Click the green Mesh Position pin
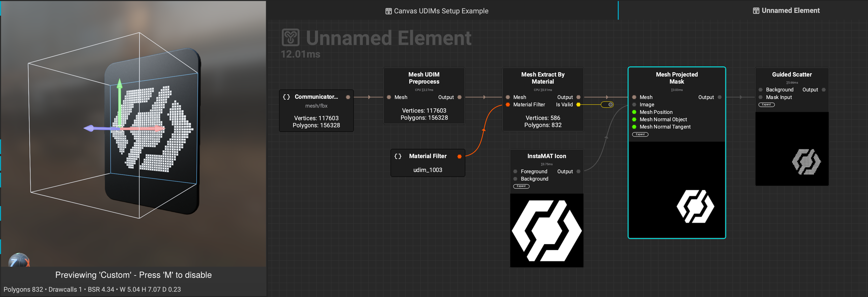868x297 pixels. tap(634, 112)
